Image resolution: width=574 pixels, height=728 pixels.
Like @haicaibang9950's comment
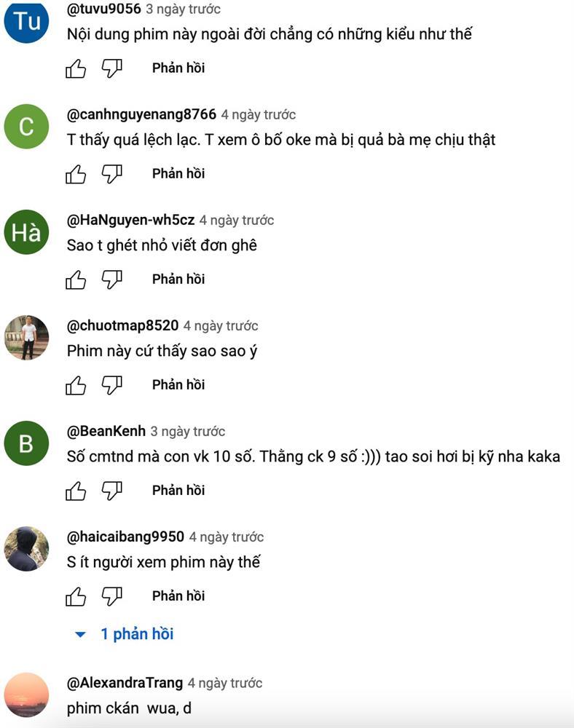[x=76, y=596]
